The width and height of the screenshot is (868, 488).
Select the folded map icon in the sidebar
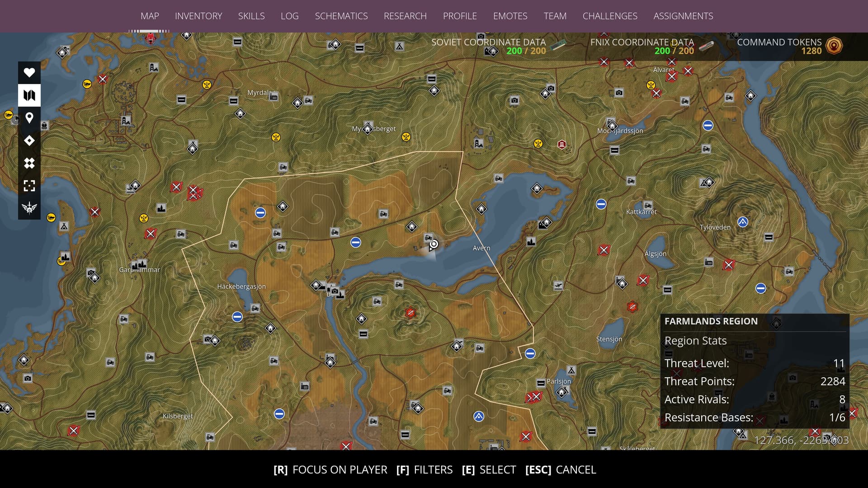[x=29, y=95]
